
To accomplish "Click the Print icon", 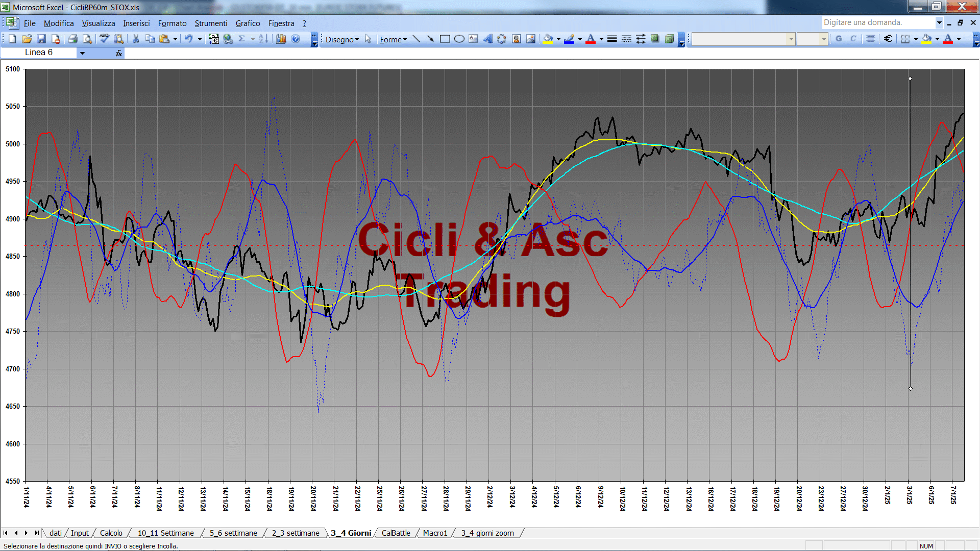I will [x=73, y=39].
